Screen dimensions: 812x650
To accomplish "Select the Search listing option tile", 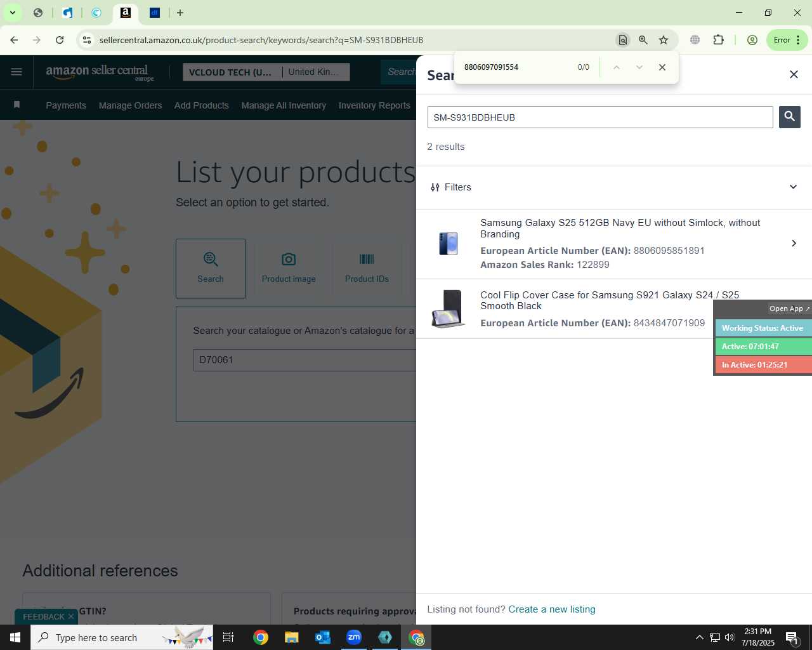I will [211, 269].
